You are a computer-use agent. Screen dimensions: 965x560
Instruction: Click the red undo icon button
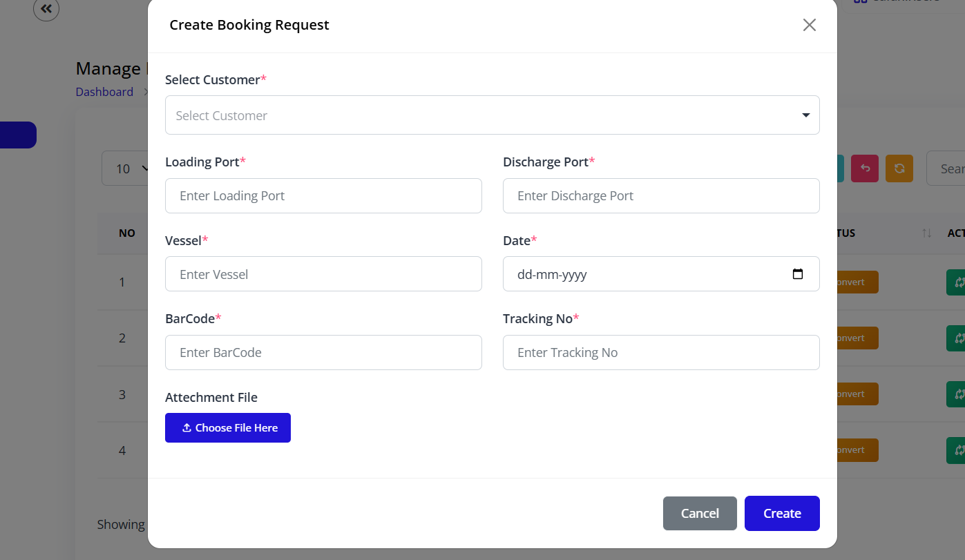pos(864,168)
